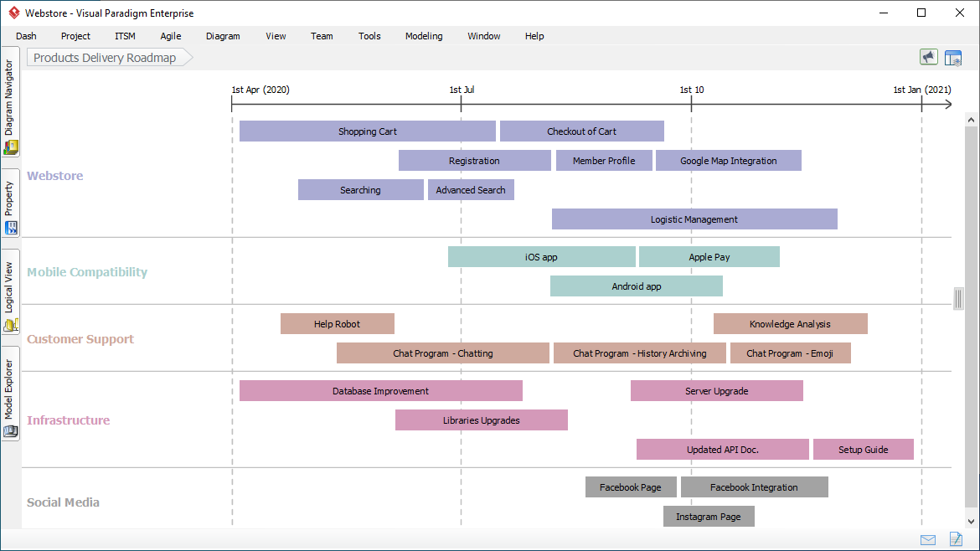Open the Property panel
The width and height of the screenshot is (980, 551).
pyautogui.click(x=10, y=201)
